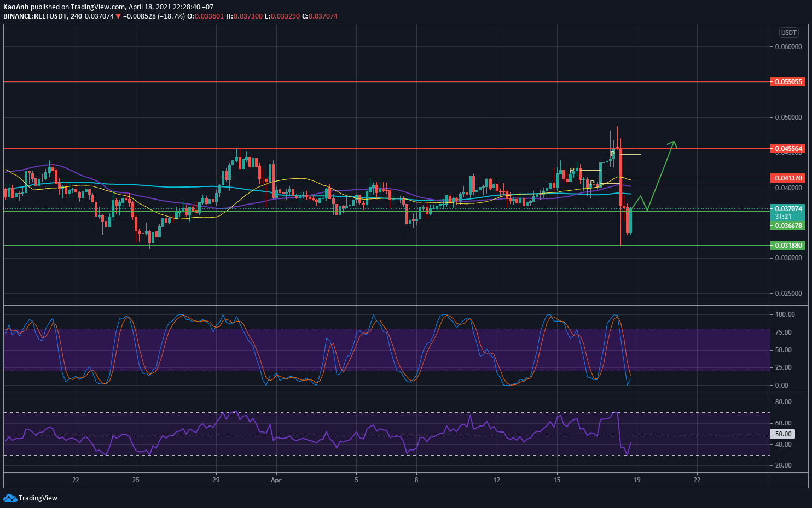Viewport: 812px width, 508px height.
Task: Click the green 0.031880 price label
Action: (x=787, y=246)
